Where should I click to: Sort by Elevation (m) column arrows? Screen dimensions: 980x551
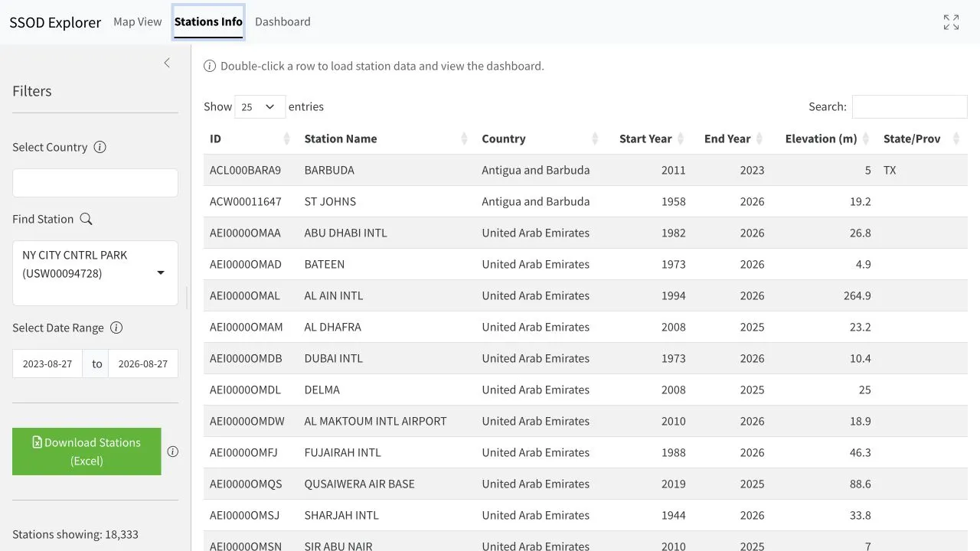(866, 139)
